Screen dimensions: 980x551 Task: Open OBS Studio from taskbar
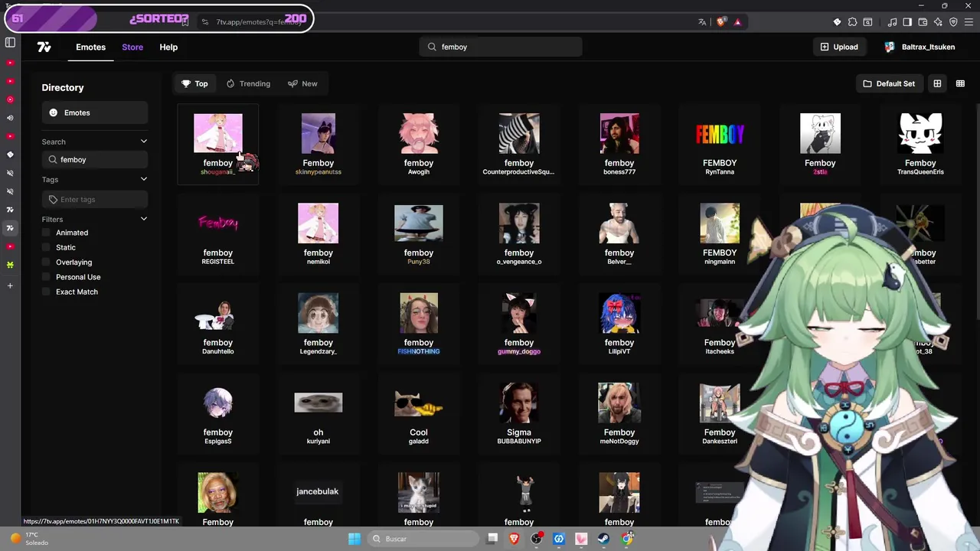[537, 539]
